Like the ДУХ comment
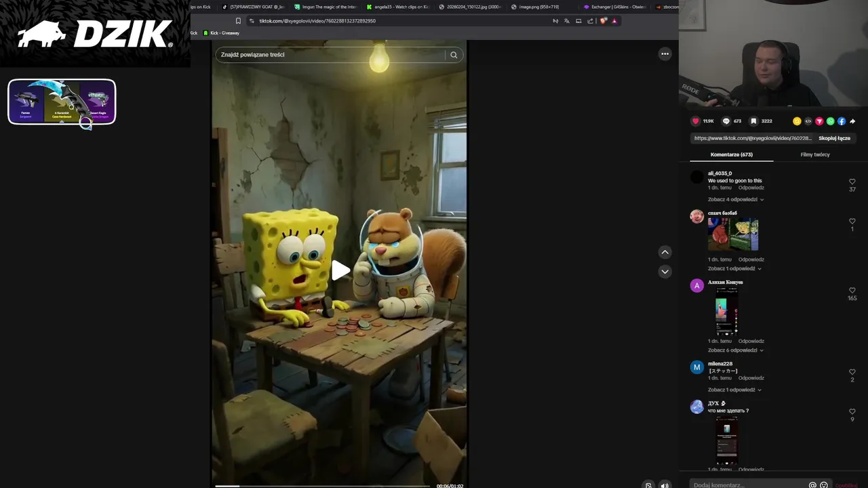This screenshot has width=868, height=488. tap(852, 412)
